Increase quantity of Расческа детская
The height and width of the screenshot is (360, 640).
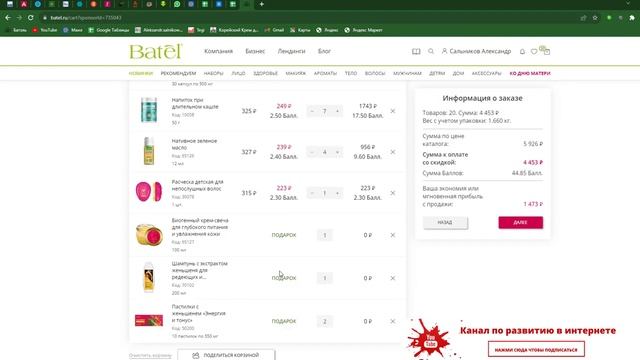pyautogui.click(x=338, y=193)
